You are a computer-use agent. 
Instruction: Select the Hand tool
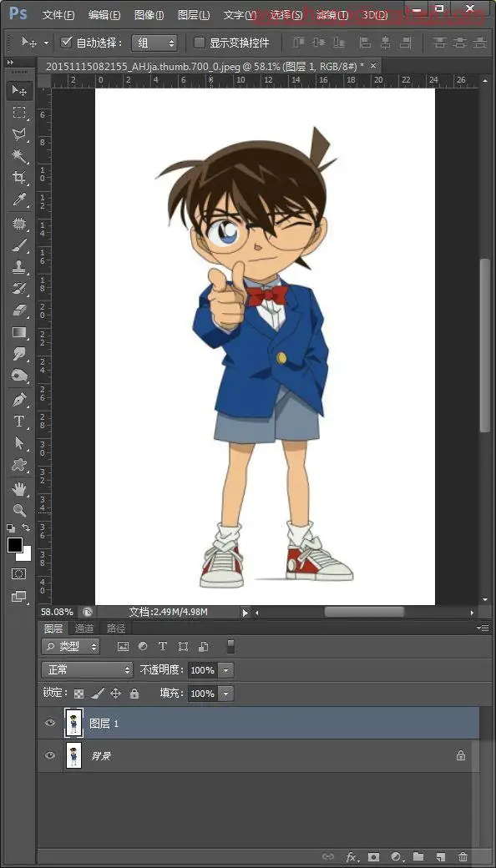click(19, 489)
